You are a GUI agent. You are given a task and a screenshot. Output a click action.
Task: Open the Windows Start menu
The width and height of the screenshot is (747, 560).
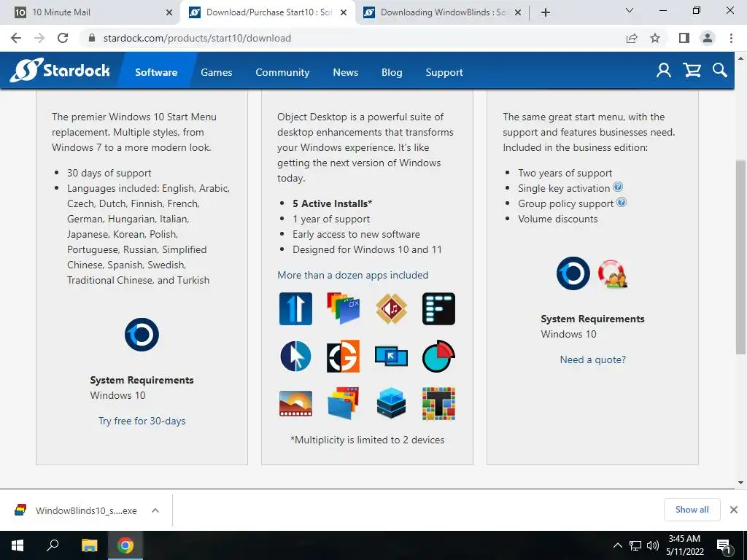18,545
